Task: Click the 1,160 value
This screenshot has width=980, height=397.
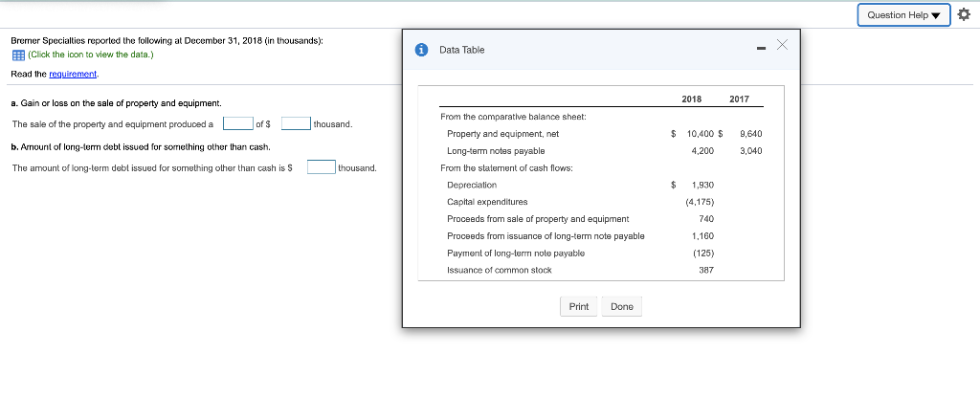Action: coord(703,236)
